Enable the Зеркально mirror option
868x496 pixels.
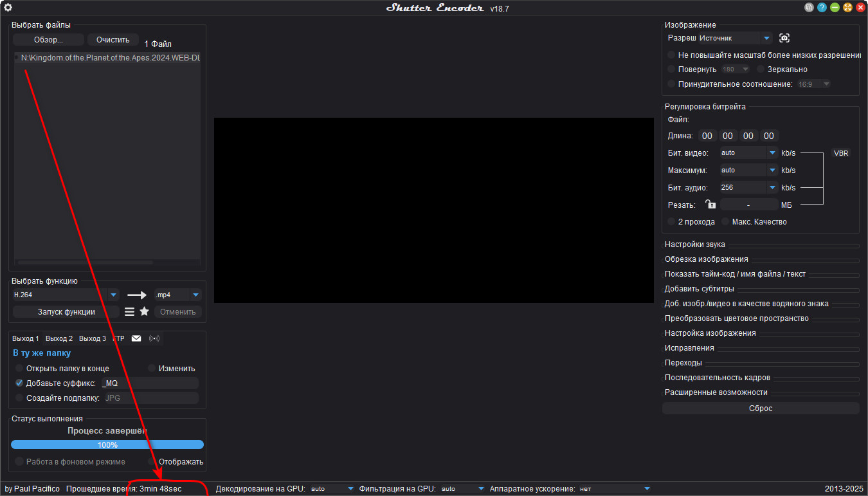(x=782, y=69)
